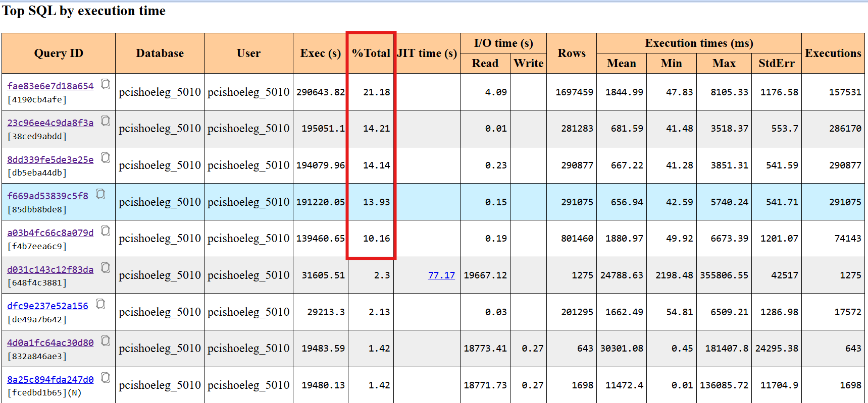Copy query ID 23c96ee4c9da8f3a icon
The height and width of the screenshot is (403, 868).
tap(106, 121)
